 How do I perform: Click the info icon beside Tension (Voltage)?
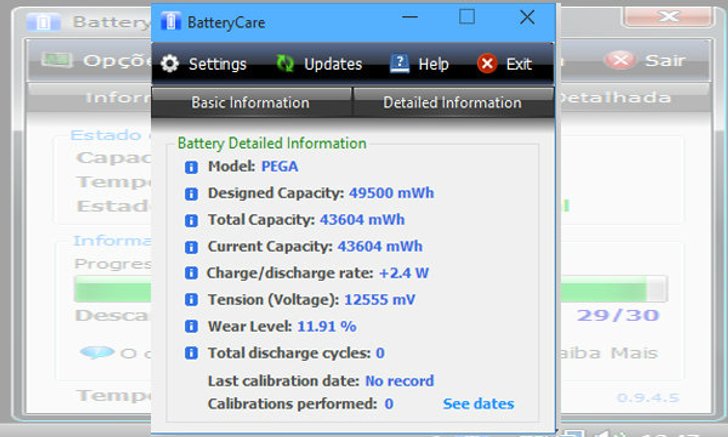point(191,300)
